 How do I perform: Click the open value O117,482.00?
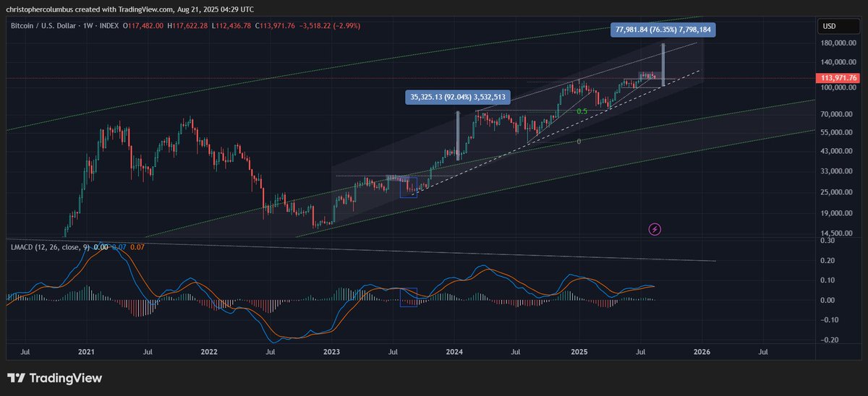pos(145,26)
